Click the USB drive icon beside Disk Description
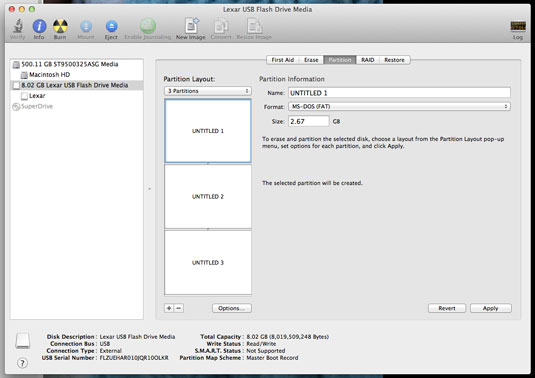This screenshot has height=378, width=535. (x=23, y=341)
